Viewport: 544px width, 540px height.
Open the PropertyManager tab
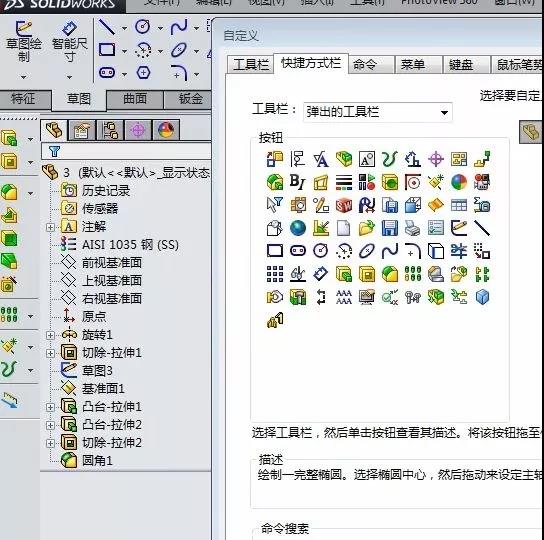tap(82, 130)
